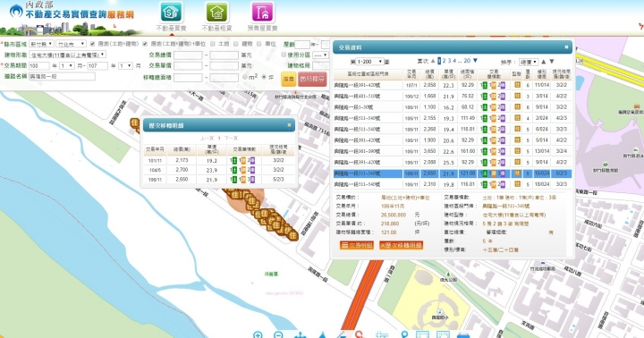644x338 pixels.
Task: Enable the 使用分區 checkbox
Action: click(284, 55)
